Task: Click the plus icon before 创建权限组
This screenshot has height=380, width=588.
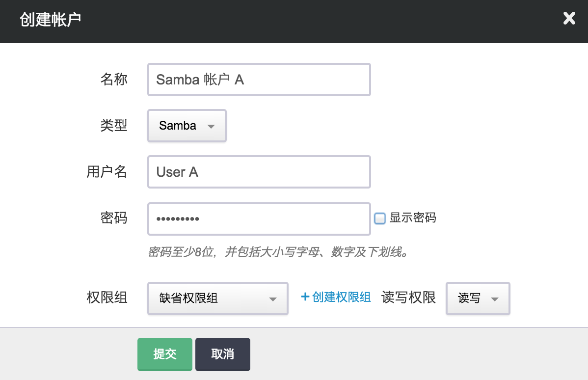Action: point(305,297)
